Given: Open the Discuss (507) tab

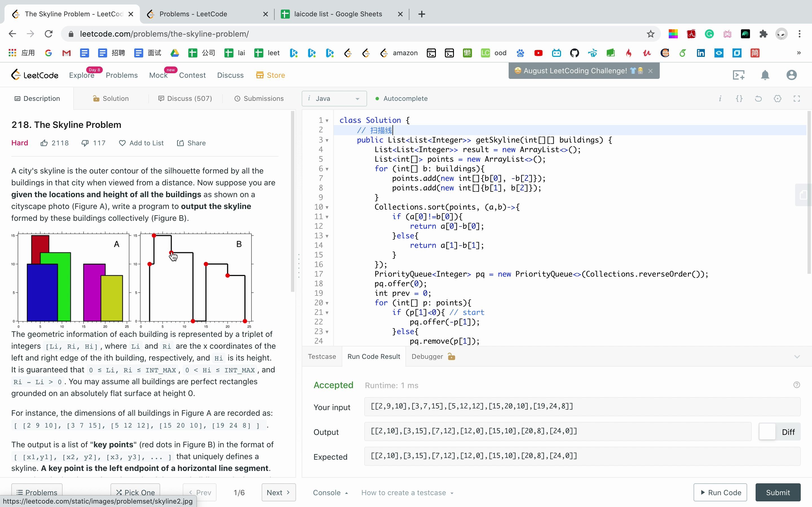Looking at the screenshot, I should [185, 99].
